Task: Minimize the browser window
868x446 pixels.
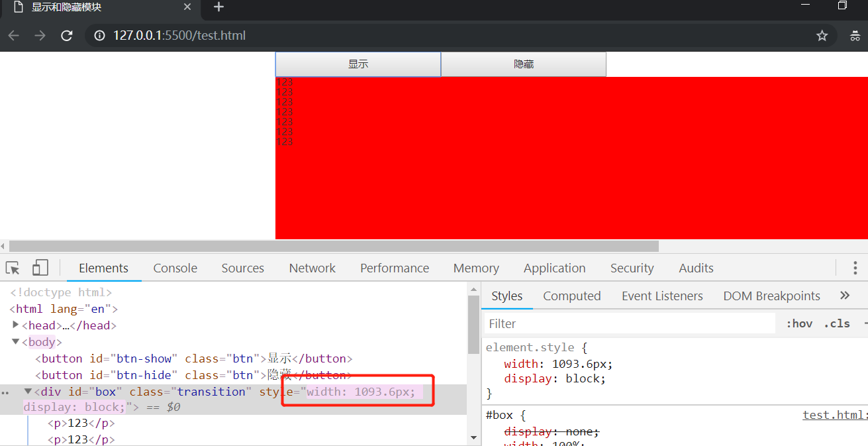Action: pos(806,5)
